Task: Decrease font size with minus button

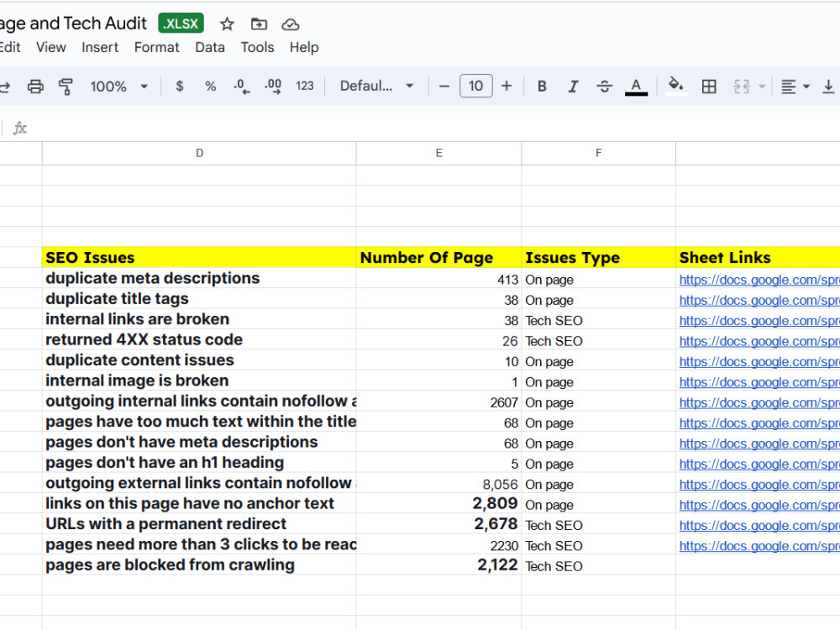Action: click(x=444, y=87)
